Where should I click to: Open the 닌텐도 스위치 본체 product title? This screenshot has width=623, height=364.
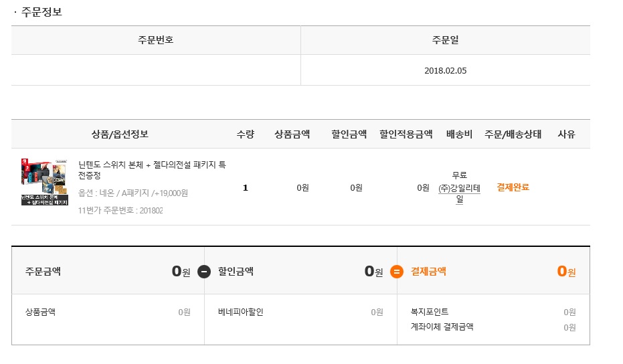tap(152, 170)
